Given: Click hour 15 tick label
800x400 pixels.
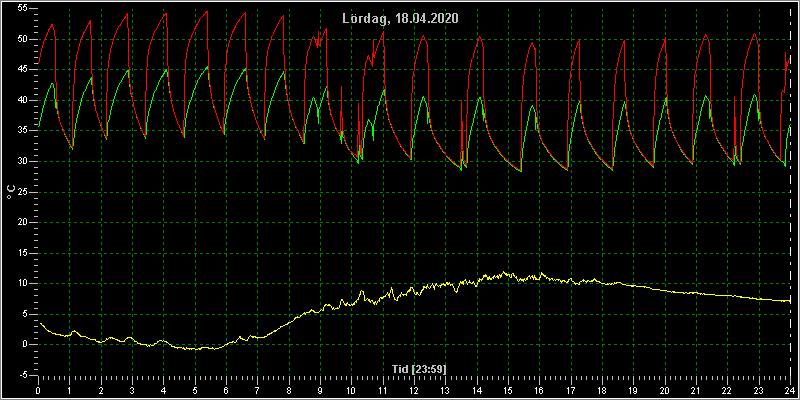Looking at the screenshot, I should (508, 390).
